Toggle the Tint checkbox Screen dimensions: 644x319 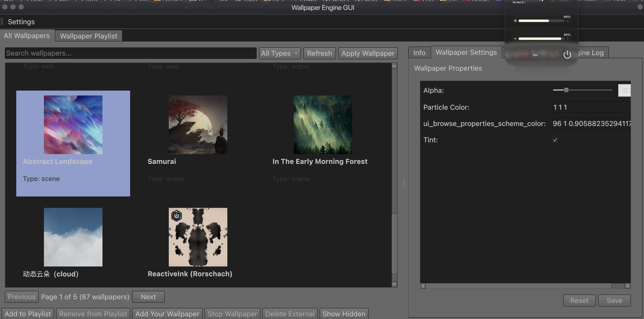[x=555, y=140]
